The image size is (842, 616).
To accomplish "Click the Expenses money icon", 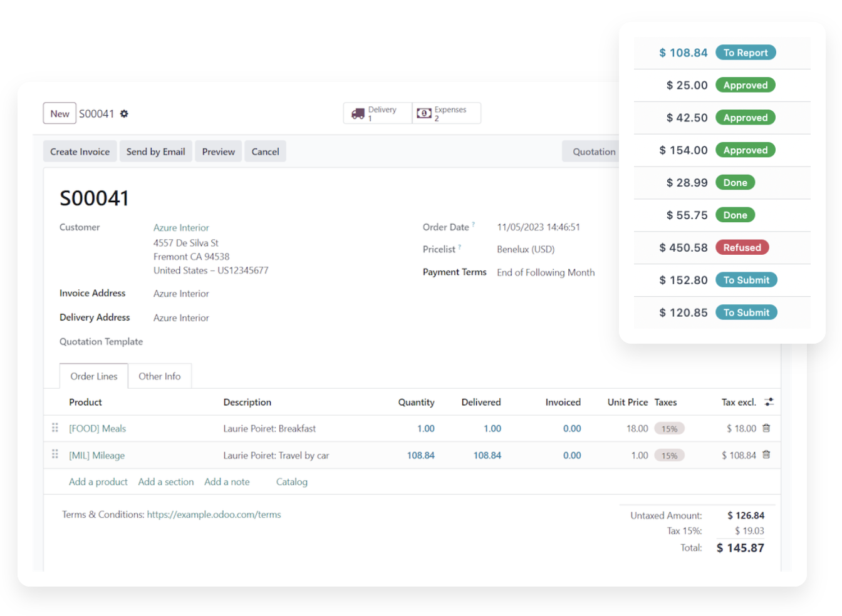I will [424, 113].
